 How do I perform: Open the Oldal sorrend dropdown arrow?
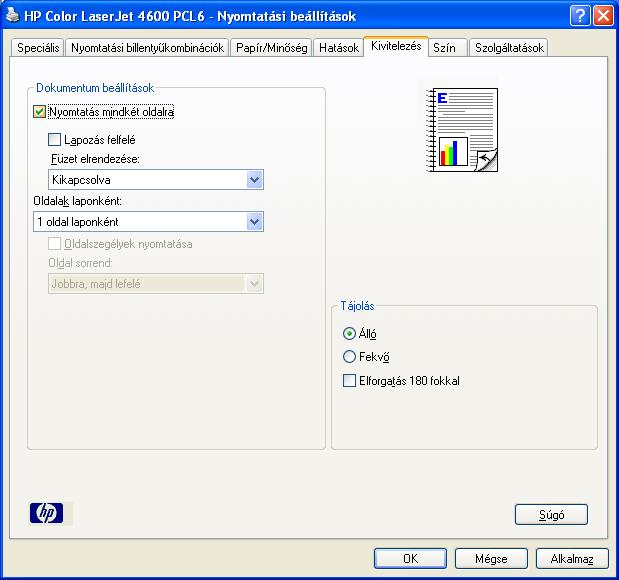[x=255, y=283]
